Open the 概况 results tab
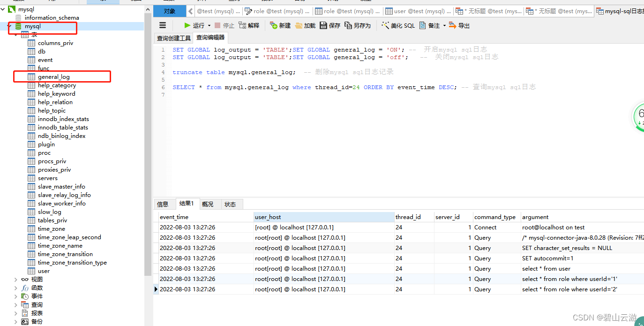The image size is (644, 326). (x=209, y=204)
